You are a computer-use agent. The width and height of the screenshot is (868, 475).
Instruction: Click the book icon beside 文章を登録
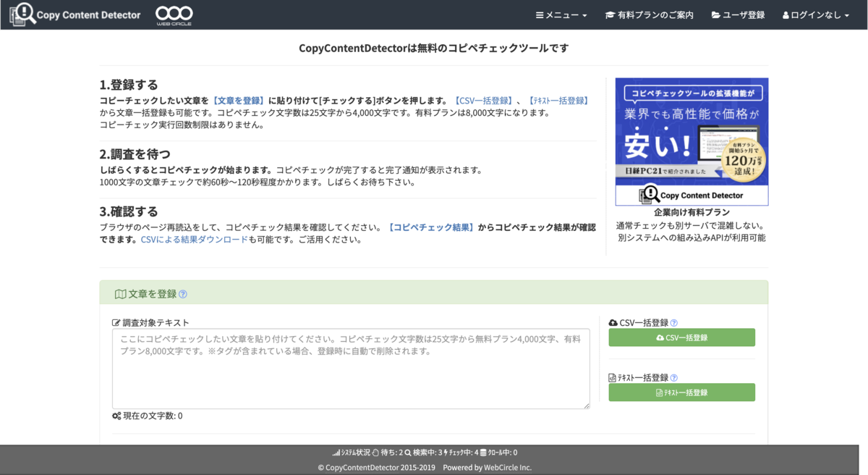pos(120,293)
